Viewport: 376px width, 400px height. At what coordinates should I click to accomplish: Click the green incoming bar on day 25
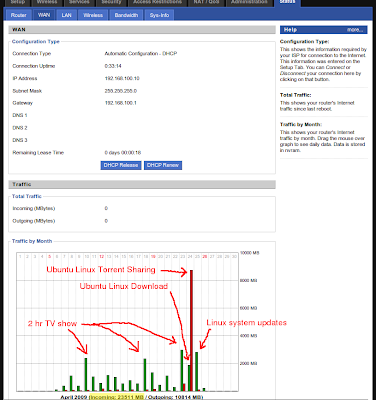197,371
